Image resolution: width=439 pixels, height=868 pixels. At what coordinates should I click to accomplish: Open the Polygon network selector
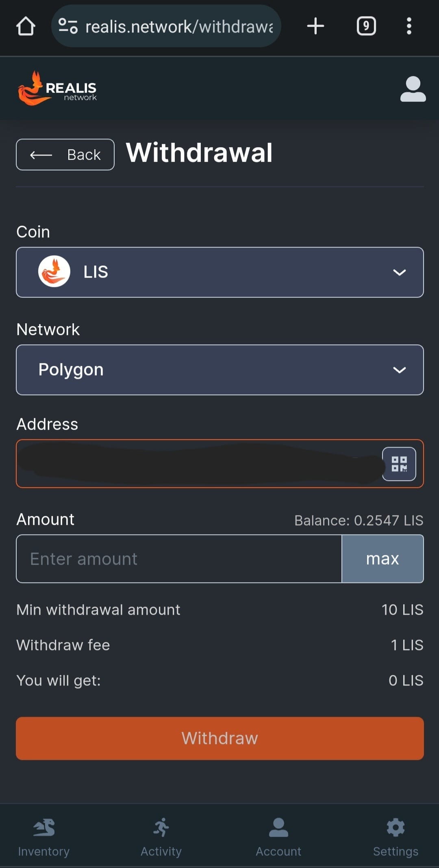203,370
